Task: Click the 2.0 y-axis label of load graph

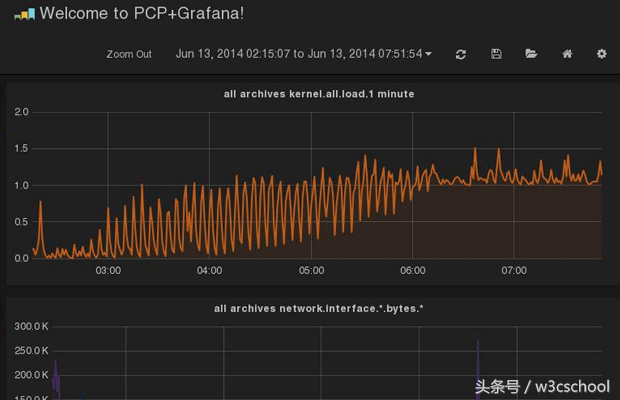Action: tap(21, 112)
